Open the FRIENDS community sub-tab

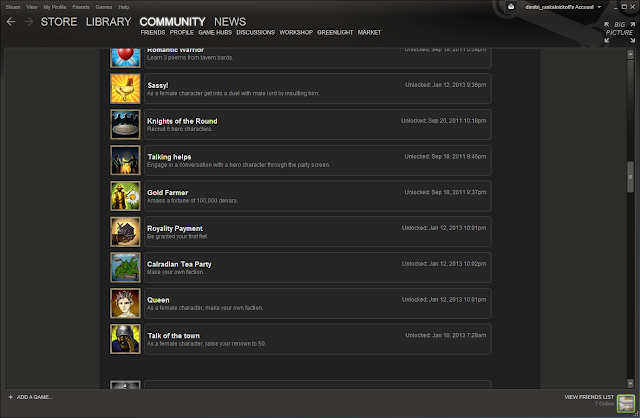pyautogui.click(x=153, y=32)
